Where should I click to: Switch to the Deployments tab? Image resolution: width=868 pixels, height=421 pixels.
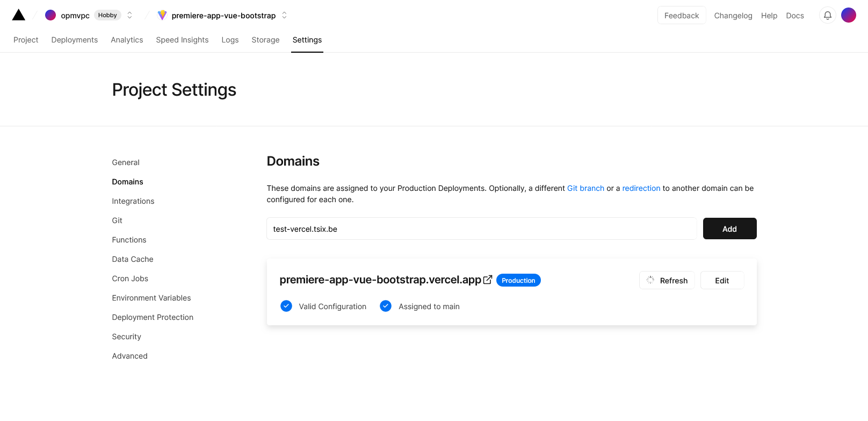pyautogui.click(x=75, y=40)
